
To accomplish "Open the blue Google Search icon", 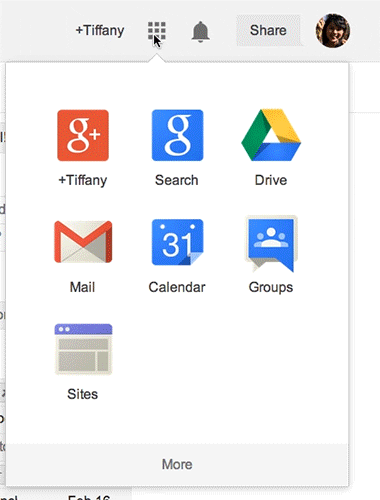I will (177, 135).
